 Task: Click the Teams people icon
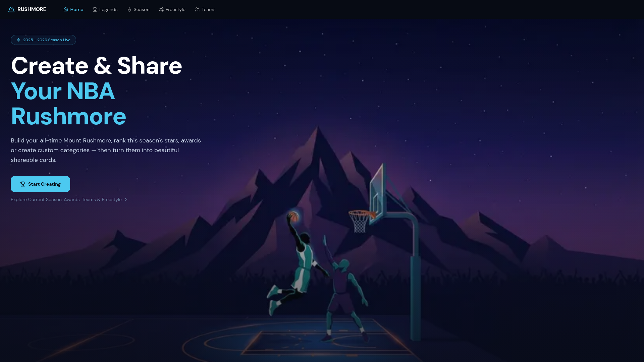pyautogui.click(x=197, y=9)
